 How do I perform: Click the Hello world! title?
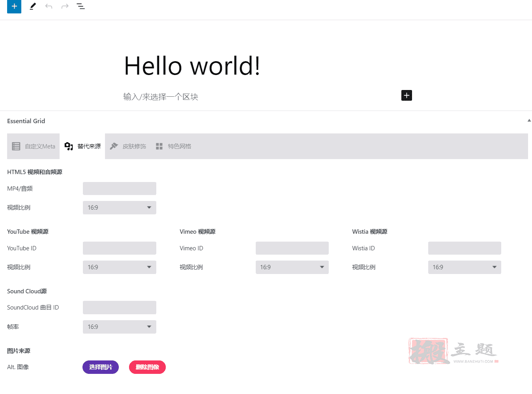(x=192, y=66)
